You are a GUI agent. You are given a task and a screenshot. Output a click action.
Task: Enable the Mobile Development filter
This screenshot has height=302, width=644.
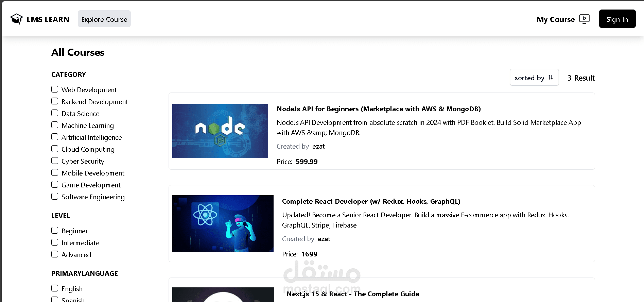[55, 172]
